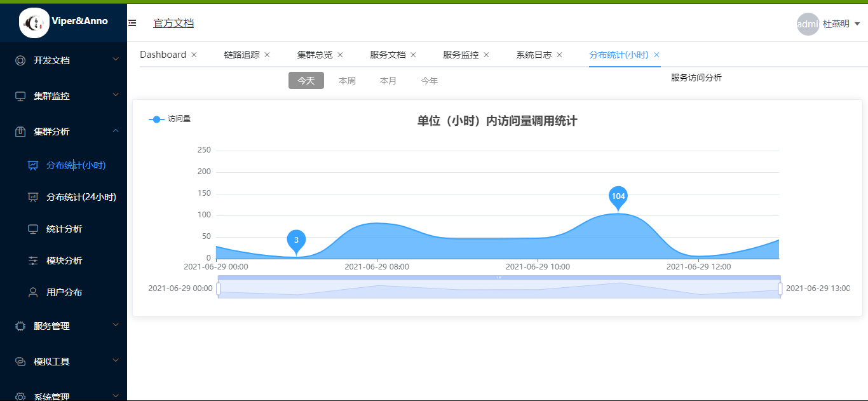Select the 分布统计(24小时) chart icon

[x=33, y=196]
